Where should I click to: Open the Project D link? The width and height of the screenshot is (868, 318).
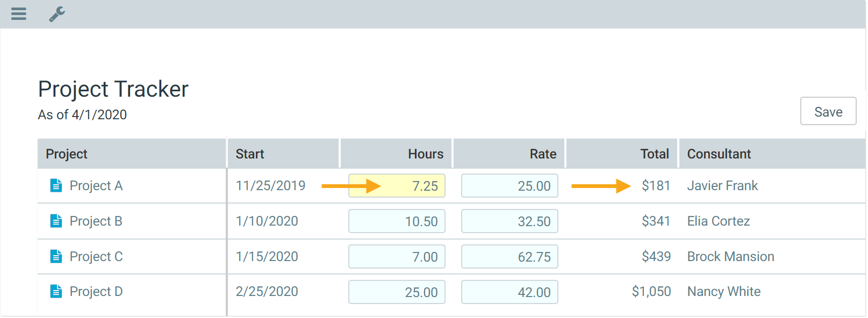coord(96,292)
